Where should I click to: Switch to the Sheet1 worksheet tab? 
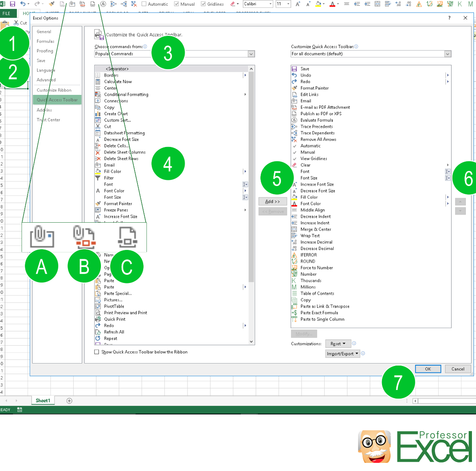[43, 401]
